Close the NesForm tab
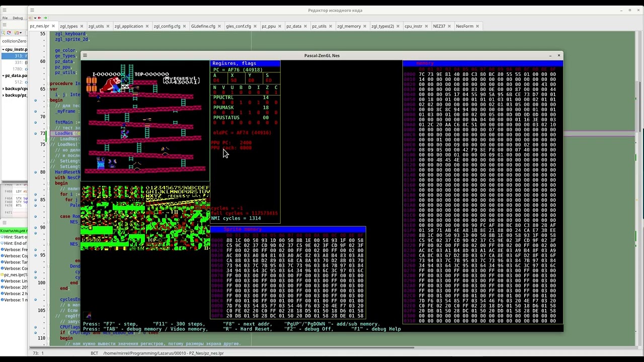 point(477,26)
